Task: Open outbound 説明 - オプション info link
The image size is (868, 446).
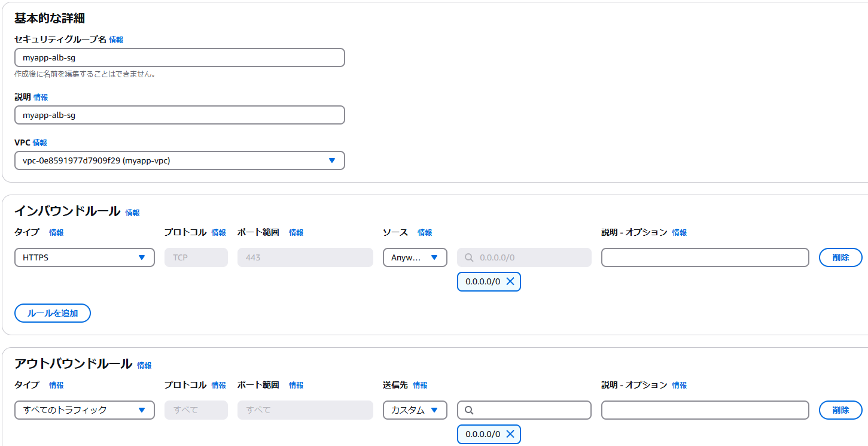Action: (x=680, y=386)
